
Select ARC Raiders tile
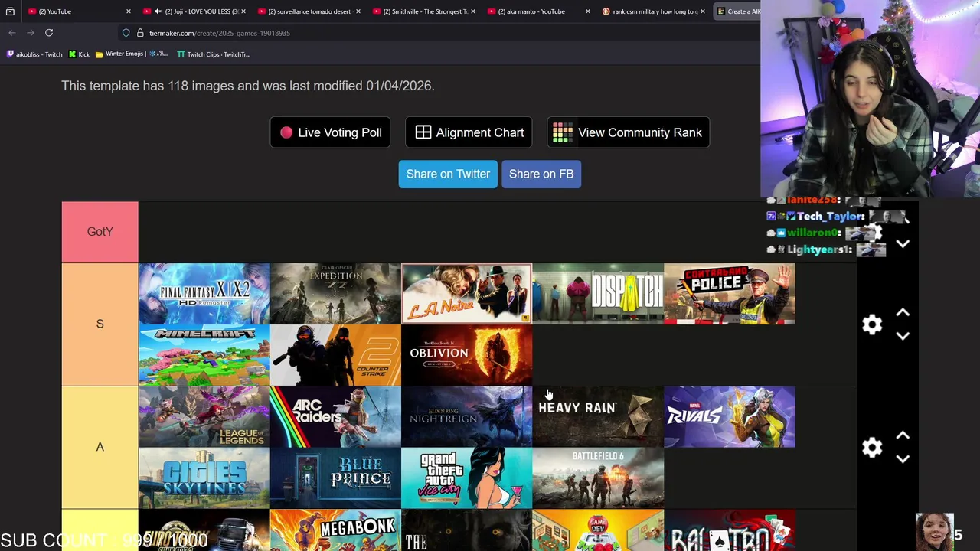click(335, 417)
